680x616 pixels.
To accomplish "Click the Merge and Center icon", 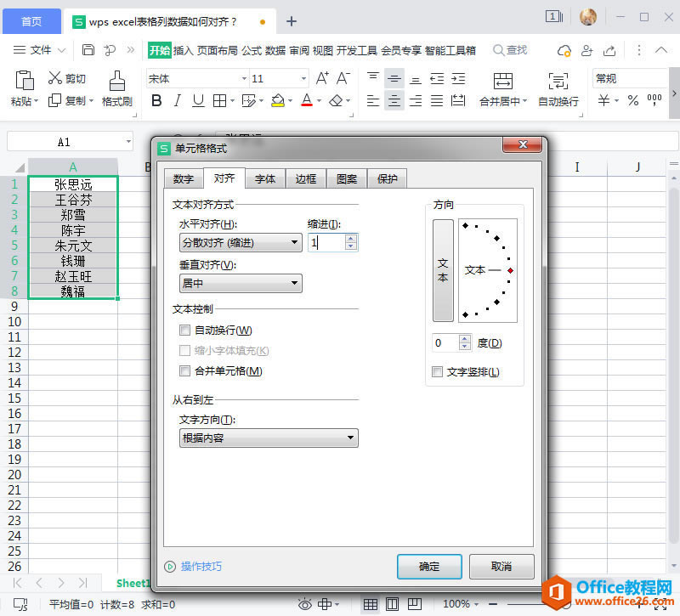I will (x=502, y=81).
